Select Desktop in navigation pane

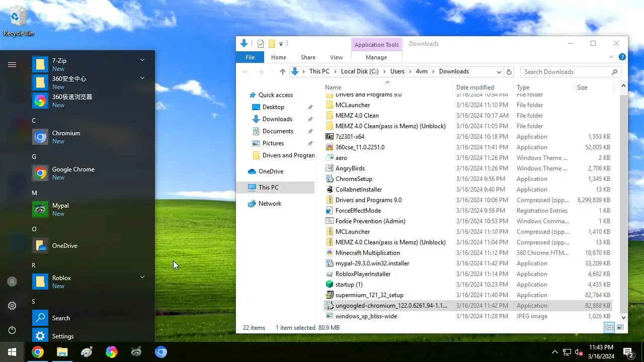pos(273,107)
